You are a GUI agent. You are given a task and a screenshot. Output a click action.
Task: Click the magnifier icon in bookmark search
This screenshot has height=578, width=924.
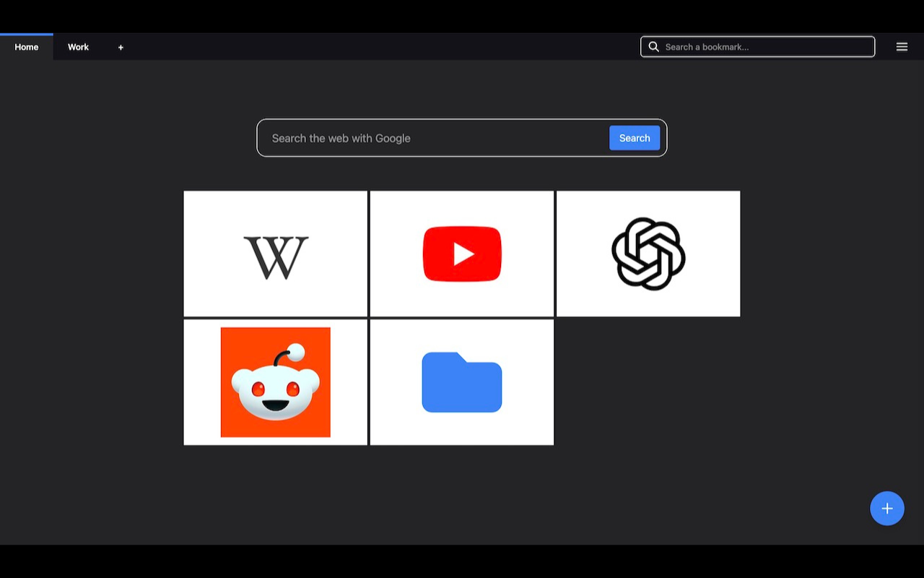click(654, 47)
